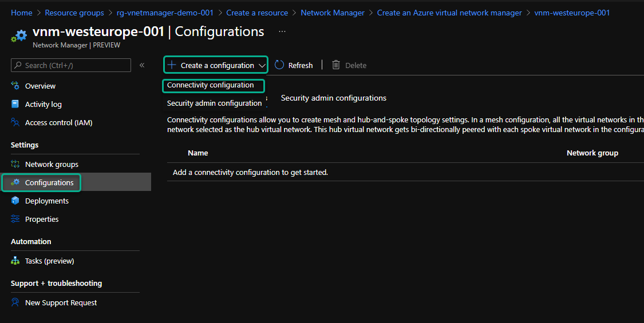
Task: Click the Configurations gear icon in sidebar
Action: [15, 182]
